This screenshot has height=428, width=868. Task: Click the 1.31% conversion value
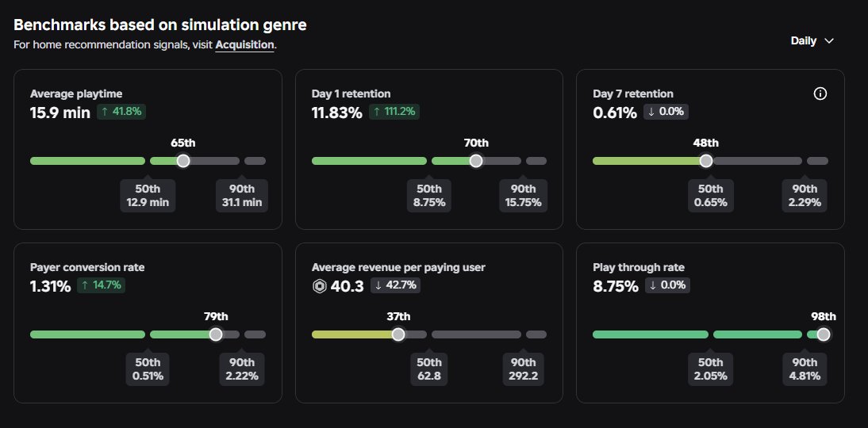(50, 286)
